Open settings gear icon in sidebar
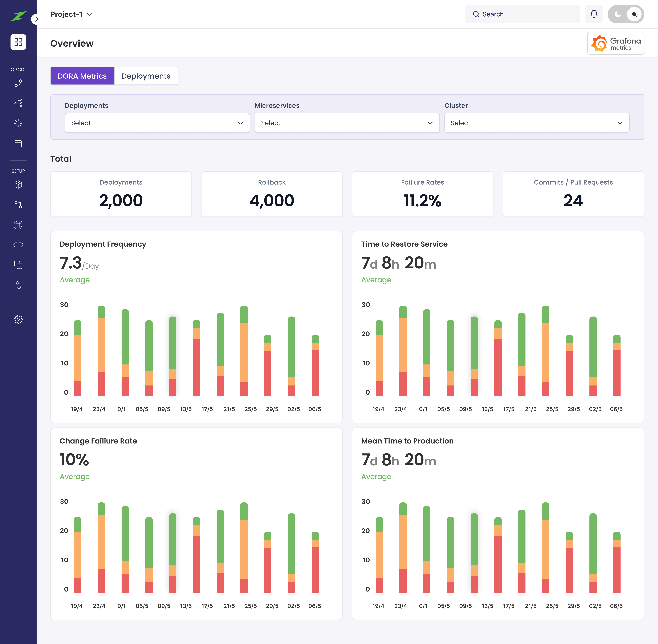 pos(18,319)
